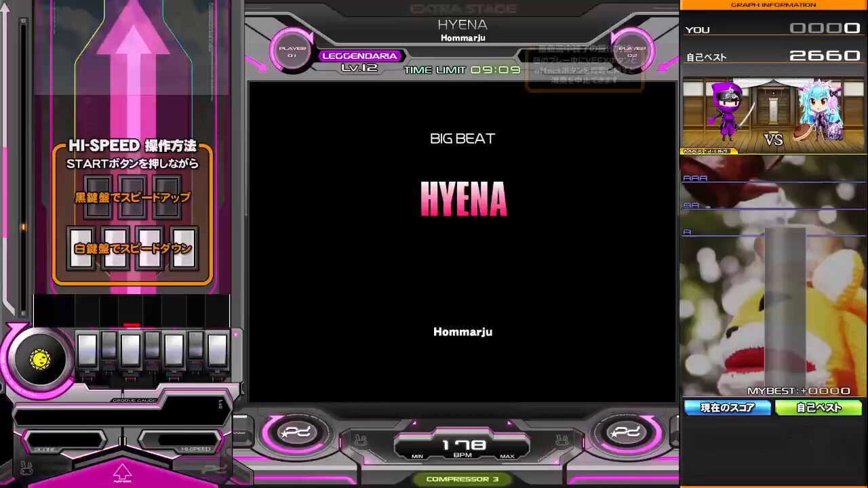Click the COMPRESSOR 3 effect label

pos(462,479)
